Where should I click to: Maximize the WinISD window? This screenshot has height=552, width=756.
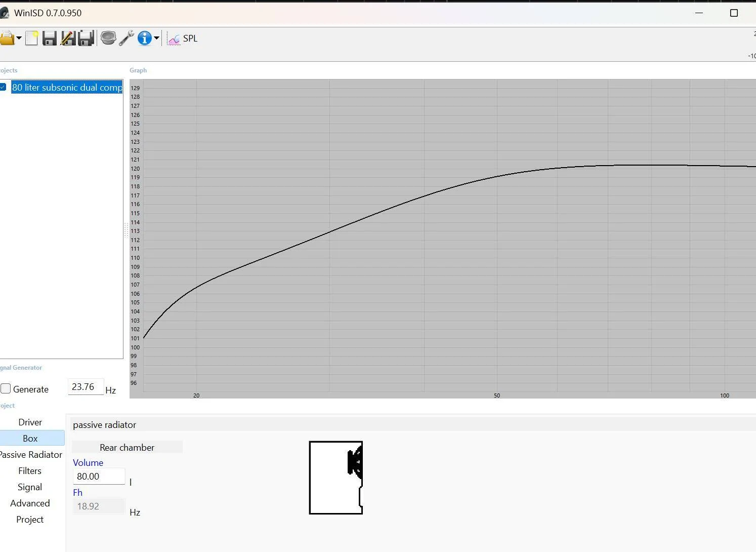[734, 13]
